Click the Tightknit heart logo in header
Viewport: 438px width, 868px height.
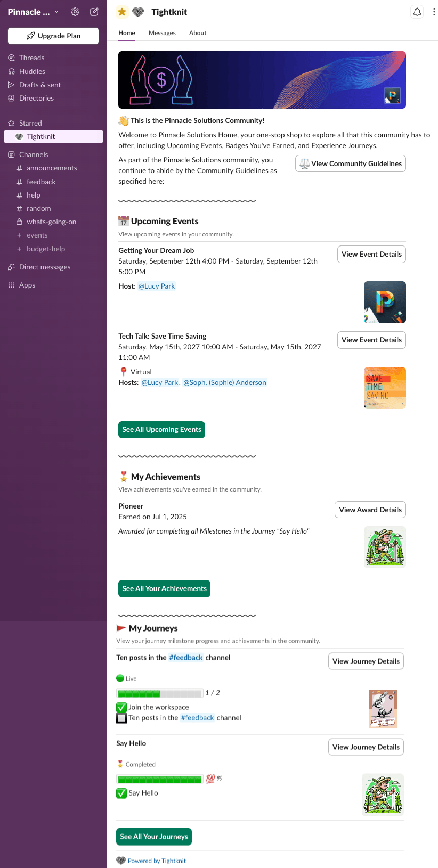pyautogui.click(x=138, y=12)
